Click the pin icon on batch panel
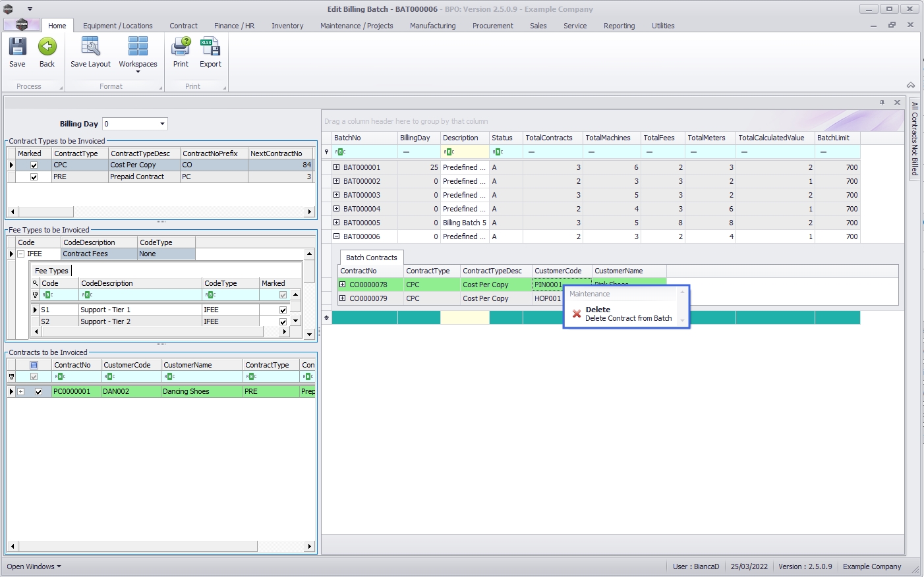This screenshot has width=924, height=577. (x=882, y=103)
